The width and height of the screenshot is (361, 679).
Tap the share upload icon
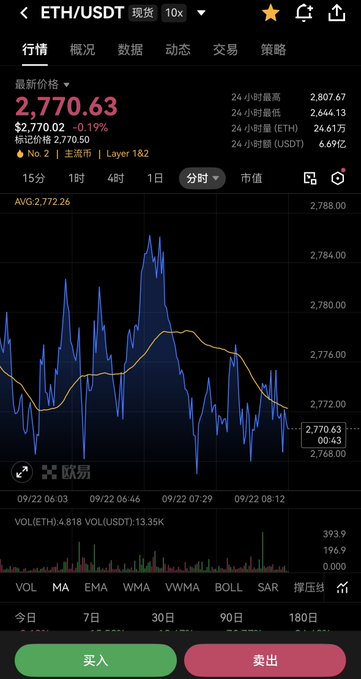point(337,13)
